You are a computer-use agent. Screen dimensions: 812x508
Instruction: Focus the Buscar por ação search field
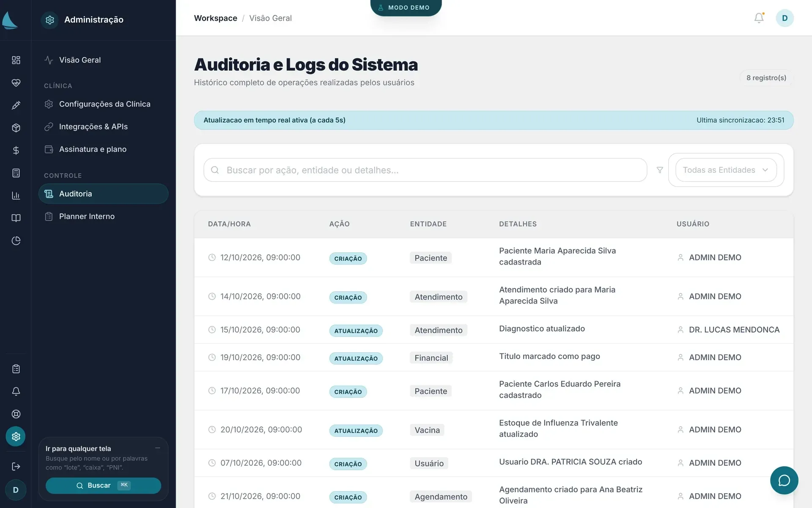[x=425, y=170]
